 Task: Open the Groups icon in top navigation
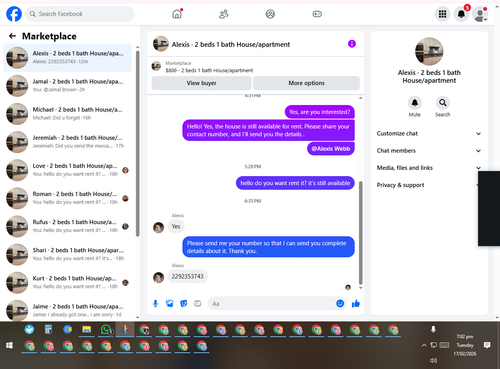point(270,14)
